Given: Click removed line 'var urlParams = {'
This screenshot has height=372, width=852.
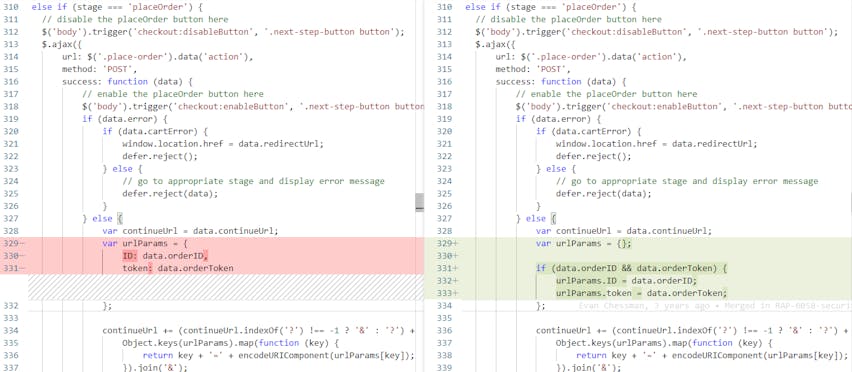Looking at the screenshot, I should pos(145,243).
